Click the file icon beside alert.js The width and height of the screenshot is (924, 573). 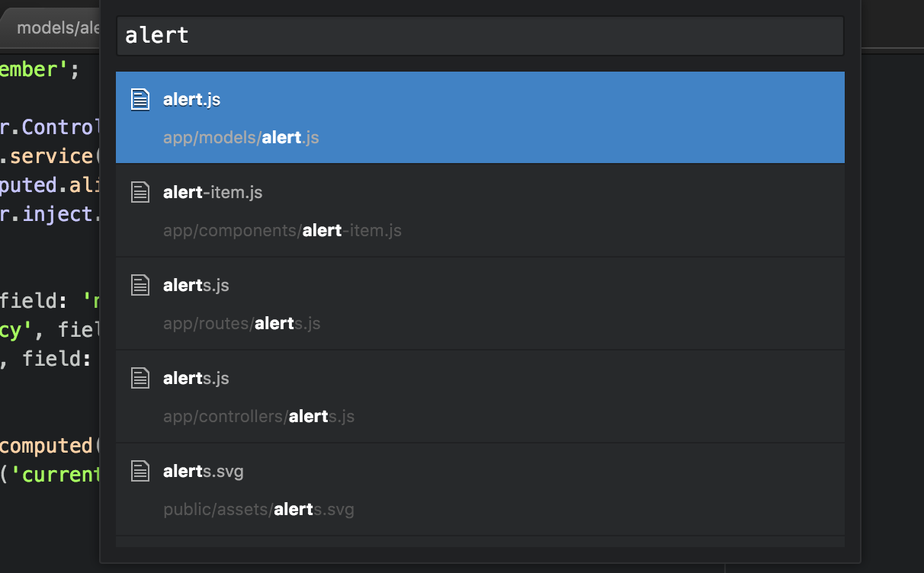(140, 99)
